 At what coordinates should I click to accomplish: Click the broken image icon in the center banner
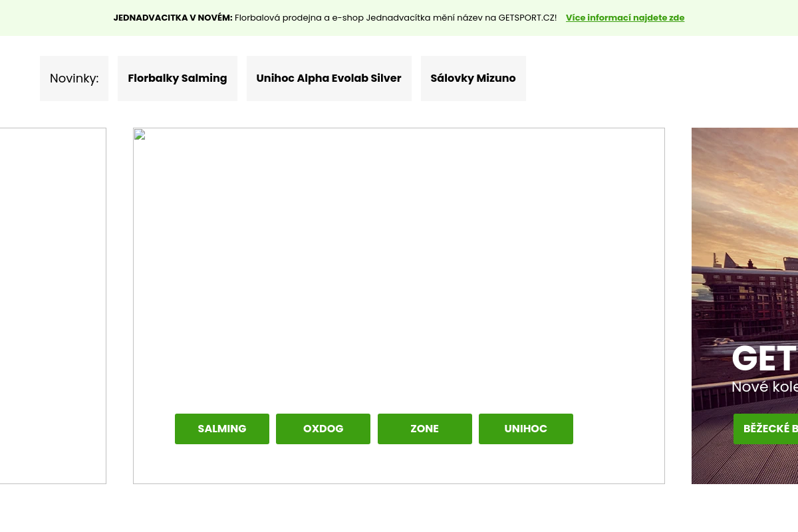pyautogui.click(x=140, y=135)
